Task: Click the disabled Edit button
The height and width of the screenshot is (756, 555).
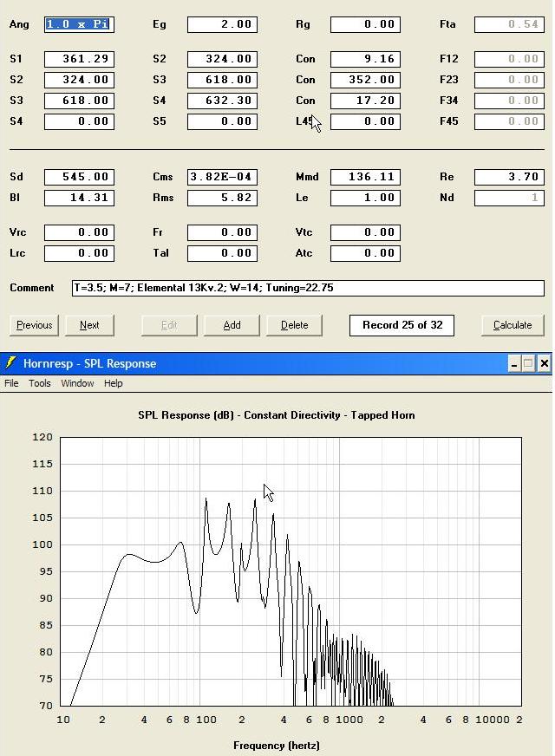Action: coord(169,325)
